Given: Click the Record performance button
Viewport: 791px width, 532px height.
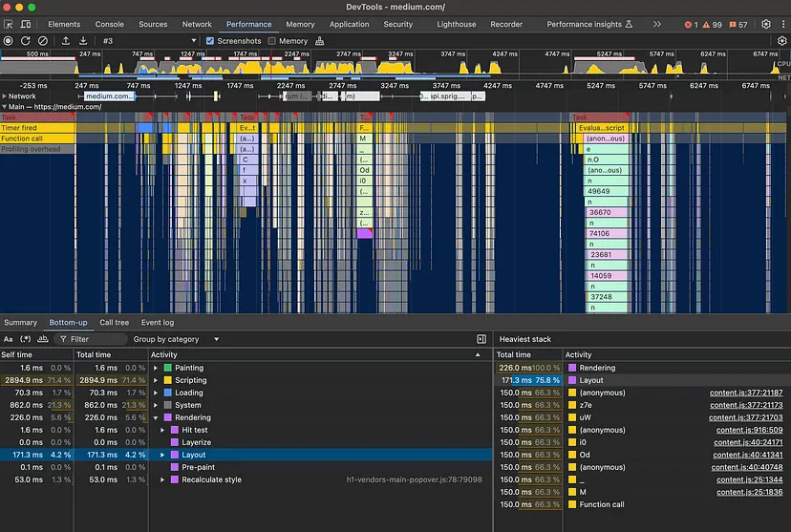Looking at the screenshot, I should tap(9, 41).
